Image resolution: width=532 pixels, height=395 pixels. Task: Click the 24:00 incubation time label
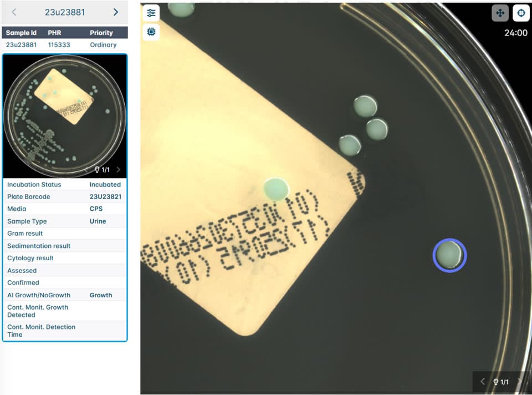[x=515, y=33]
